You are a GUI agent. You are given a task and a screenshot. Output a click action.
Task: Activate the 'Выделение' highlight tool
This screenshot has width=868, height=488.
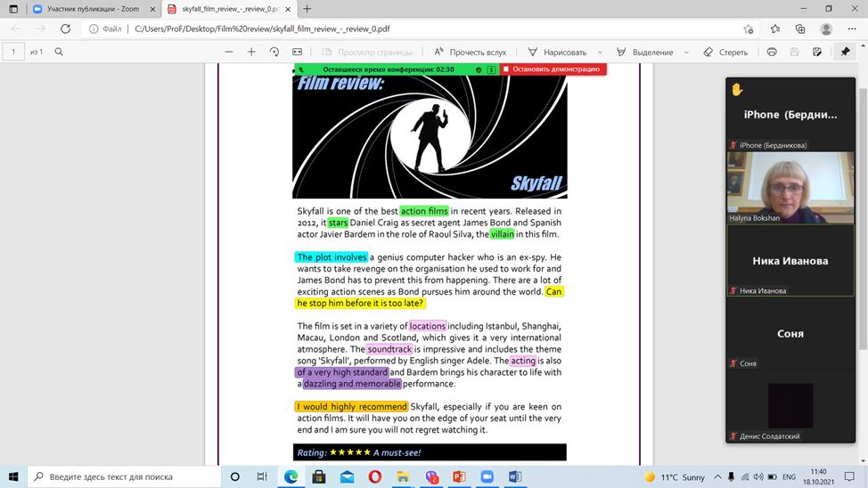click(645, 52)
